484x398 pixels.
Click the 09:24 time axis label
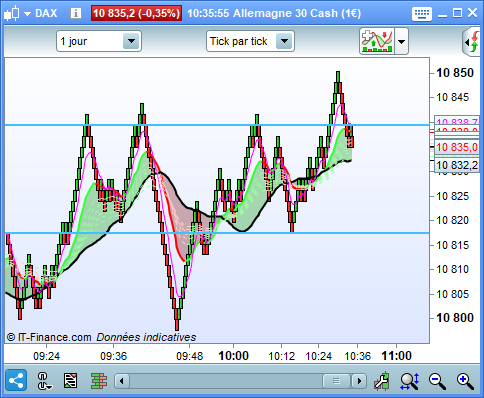tap(46, 356)
